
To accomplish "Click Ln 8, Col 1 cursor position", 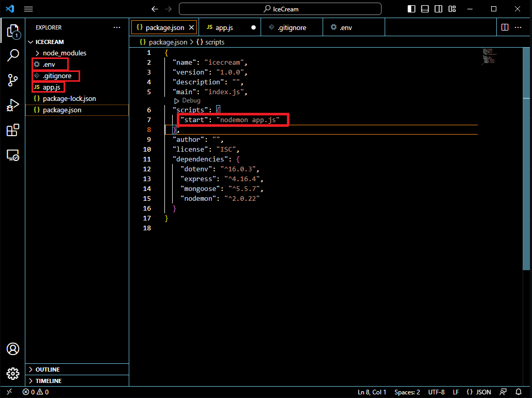I will click(x=372, y=392).
